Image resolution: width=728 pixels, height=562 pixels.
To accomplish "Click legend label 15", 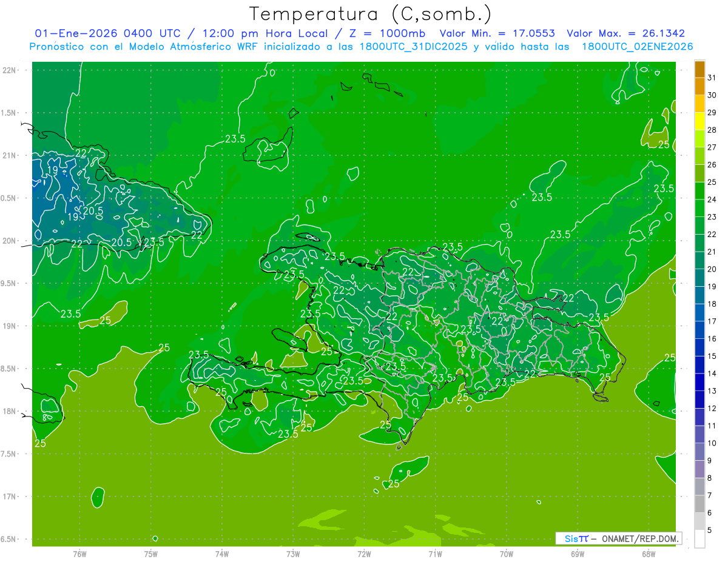I will 712,356.
